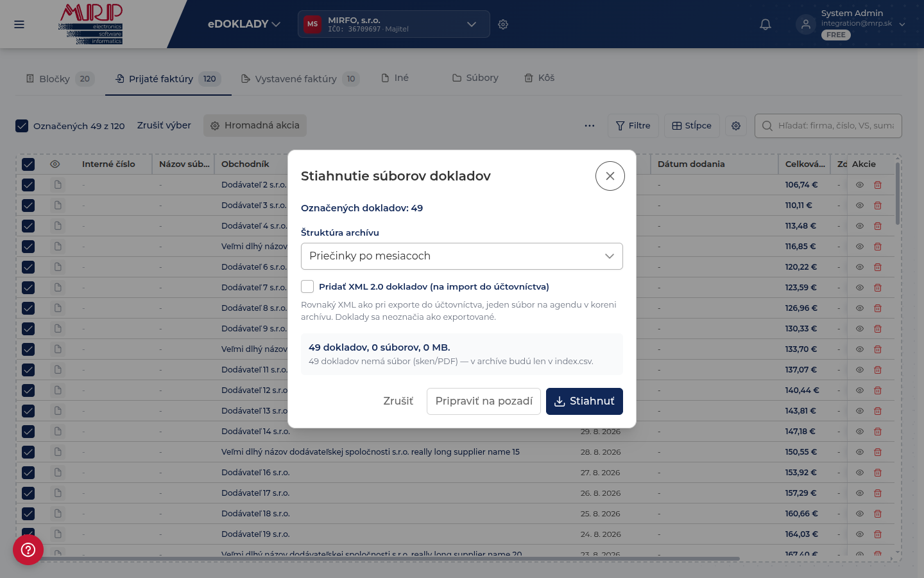This screenshot has height=578, width=924.
Task: Click the vertical table scrollbar thumb
Action: click(x=898, y=193)
